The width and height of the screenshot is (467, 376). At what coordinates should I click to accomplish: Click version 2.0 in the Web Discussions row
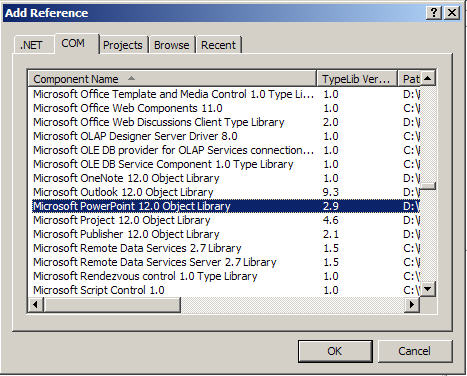[331, 122]
